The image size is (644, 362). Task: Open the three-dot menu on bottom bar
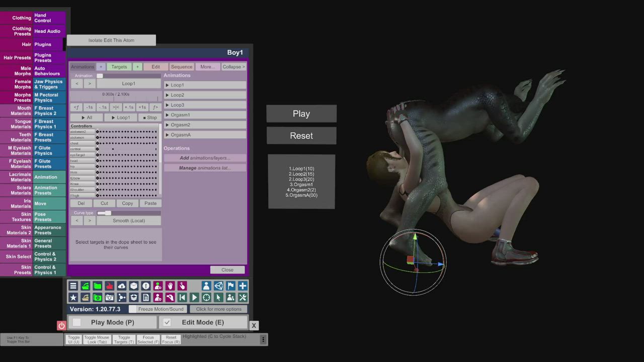click(x=263, y=339)
